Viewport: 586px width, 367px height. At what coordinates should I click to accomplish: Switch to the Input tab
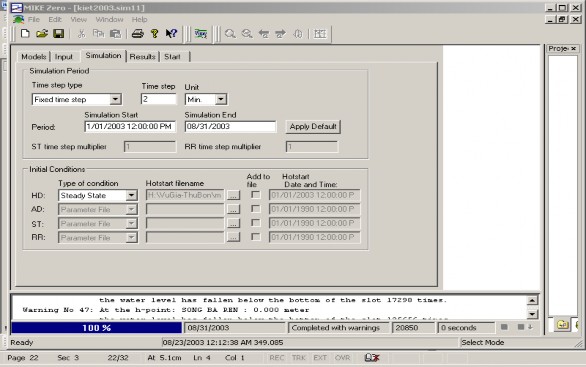[x=64, y=57]
